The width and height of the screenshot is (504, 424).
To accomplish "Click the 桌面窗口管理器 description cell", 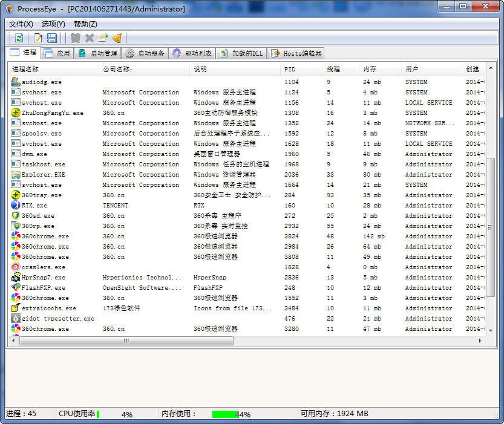I will (217, 154).
